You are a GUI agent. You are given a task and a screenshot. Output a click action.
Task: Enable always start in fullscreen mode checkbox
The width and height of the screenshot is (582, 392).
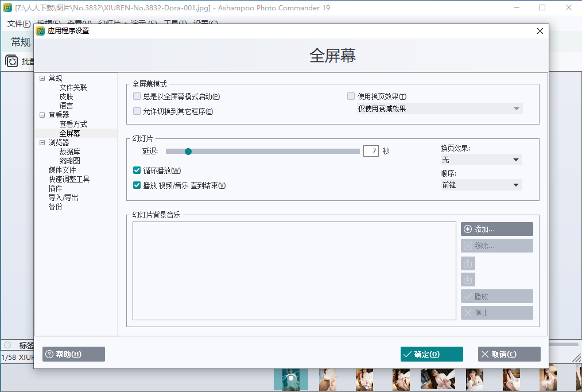click(137, 96)
